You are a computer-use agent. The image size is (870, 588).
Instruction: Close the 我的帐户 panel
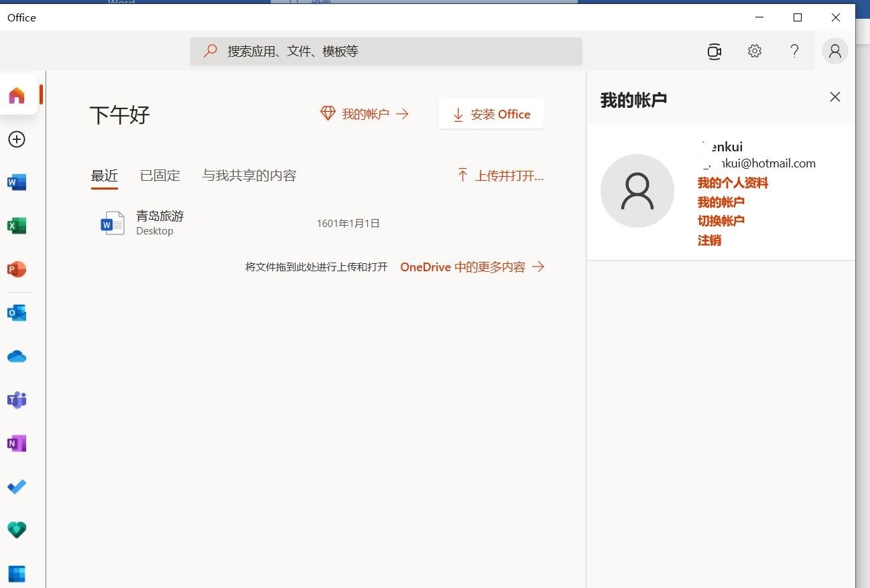pyautogui.click(x=835, y=97)
